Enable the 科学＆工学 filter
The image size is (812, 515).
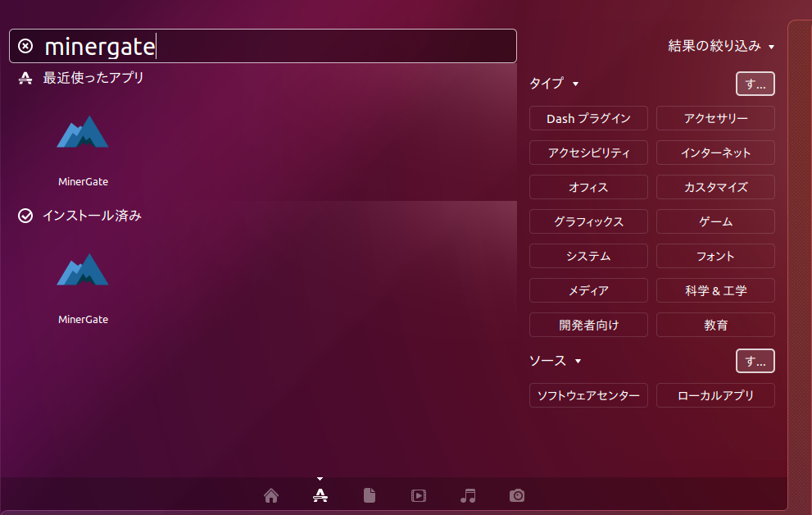pyautogui.click(x=715, y=290)
